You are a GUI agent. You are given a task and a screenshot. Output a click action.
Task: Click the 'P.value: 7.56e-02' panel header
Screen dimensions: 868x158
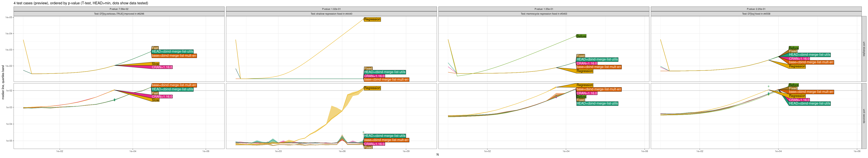pos(119,9)
